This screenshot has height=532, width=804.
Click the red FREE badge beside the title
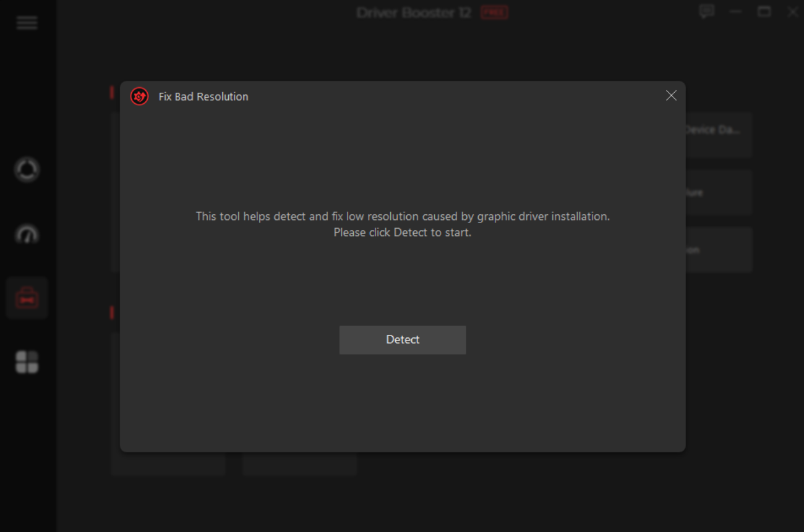coord(494,12)
